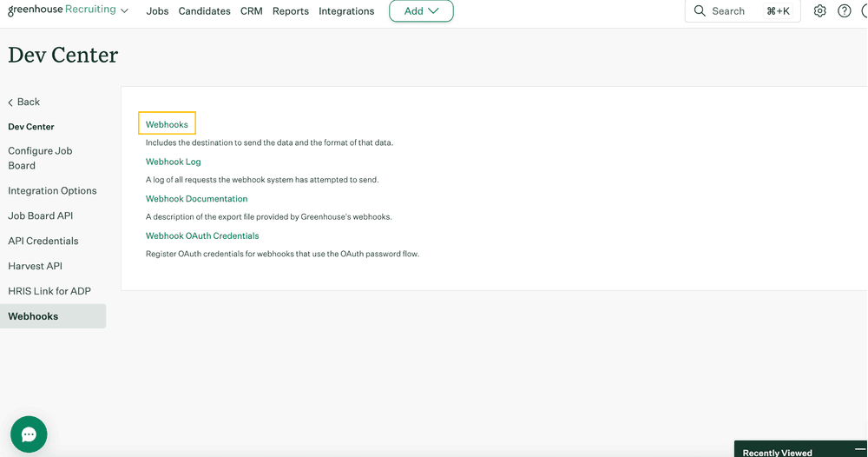The width and height of the screenshot is (868, 457).
Task: Click the Greenhouse Recruiting logo
Action: coord(61,10)
